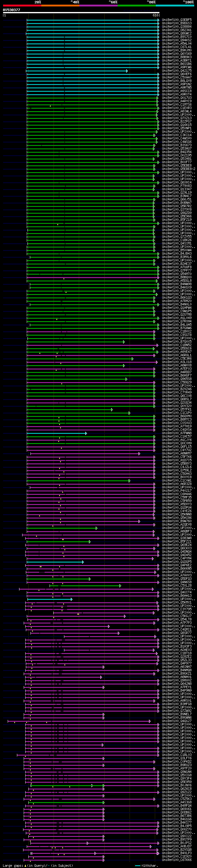Select the UniRef100_A7PWN8 label
Image resolution: width=197 pixels, height=868 pixels.
click(x=177, y=433)
